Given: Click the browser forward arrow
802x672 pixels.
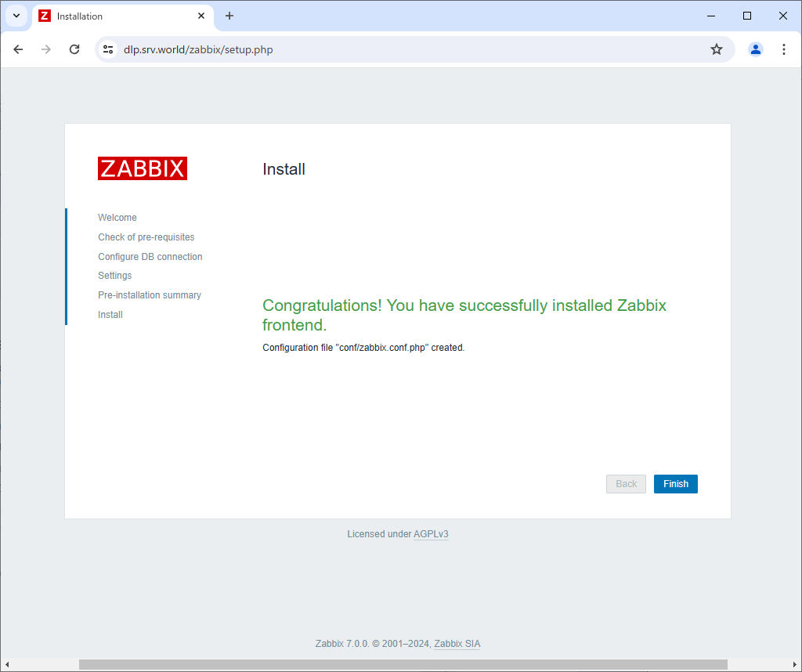Looking at the screenshot, I should 46,49.
